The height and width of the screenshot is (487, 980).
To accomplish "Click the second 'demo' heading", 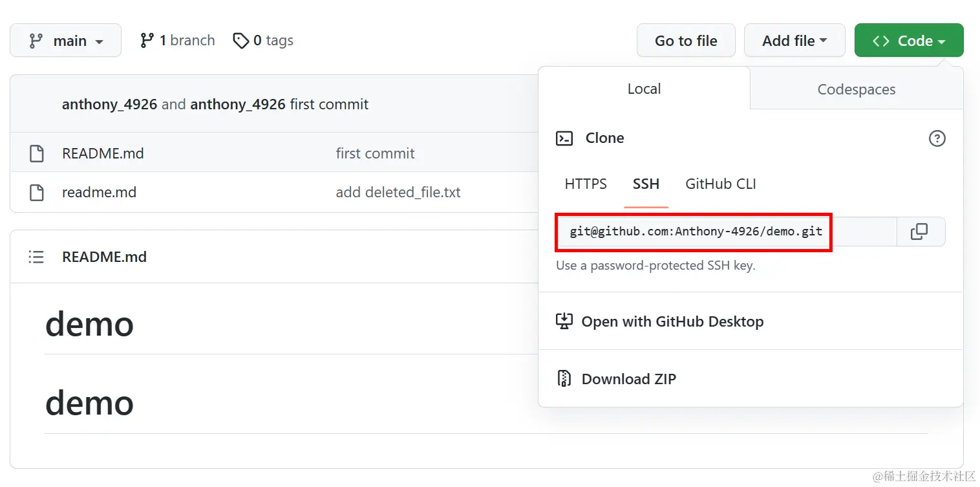I will pyautogui.click(x=89, y=403).
